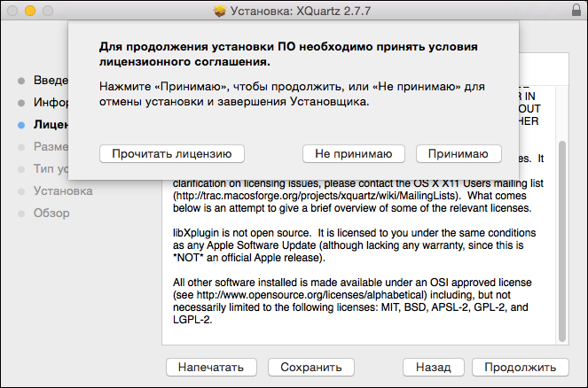Print the license with Напечатать button

[211, 366]
